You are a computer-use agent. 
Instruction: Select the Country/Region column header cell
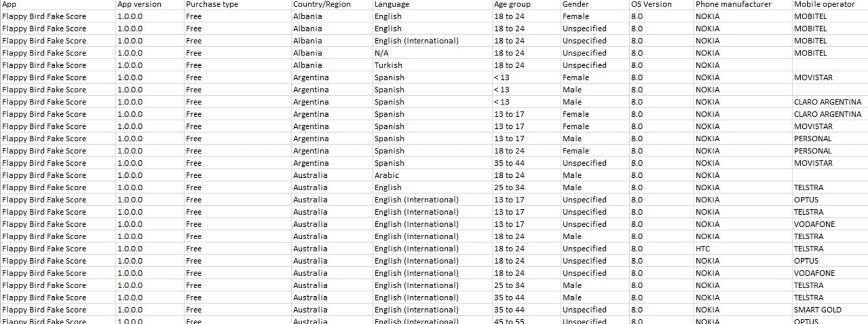click(332, 4)
